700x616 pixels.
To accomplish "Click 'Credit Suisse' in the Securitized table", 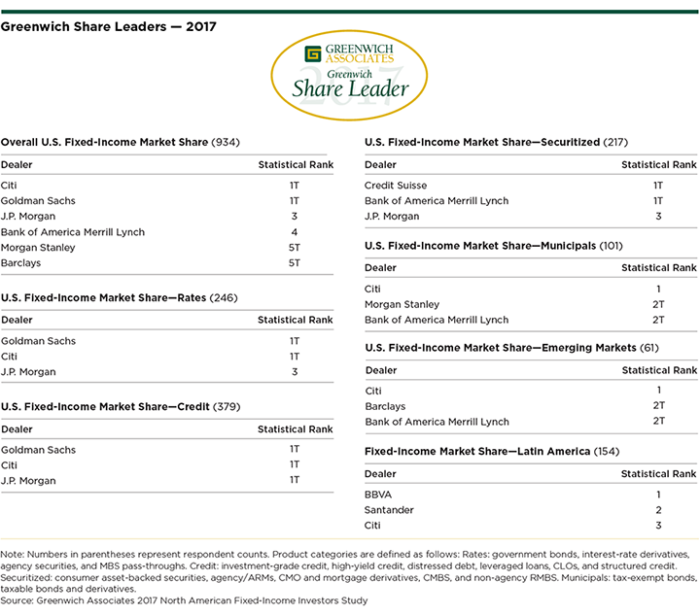I will pos(396,186).
